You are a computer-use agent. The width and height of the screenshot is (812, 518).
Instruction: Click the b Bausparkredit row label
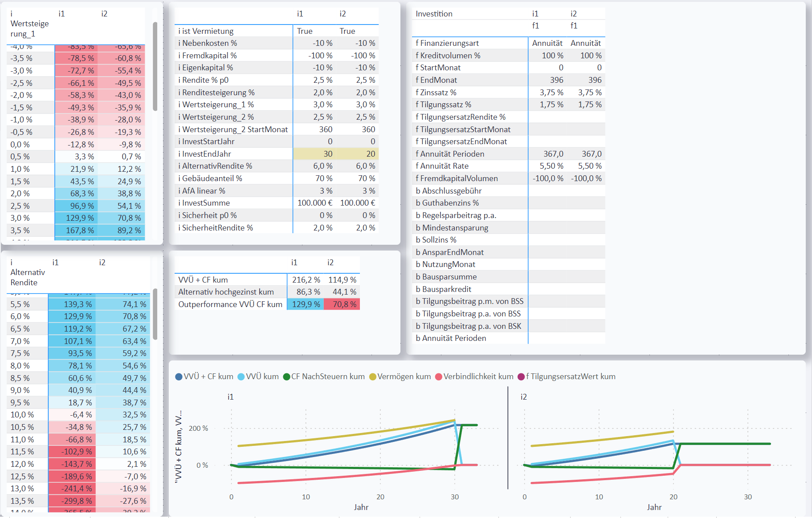(x=444, y=289)
